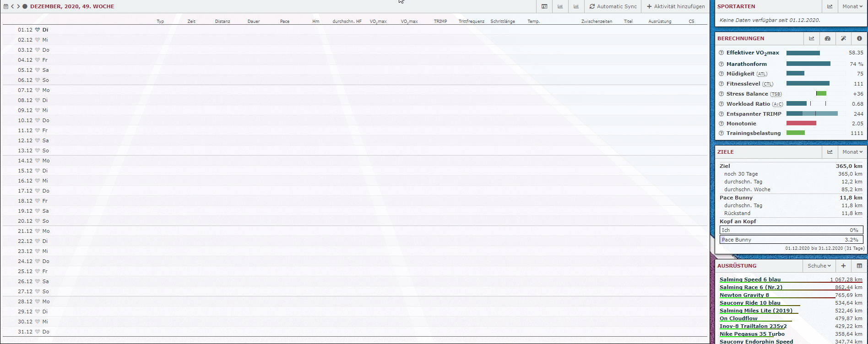The height and width of the screenshot is (344, 868).
Task: Open the info icon in Berechnungen
Action: (x=859, y=38)
